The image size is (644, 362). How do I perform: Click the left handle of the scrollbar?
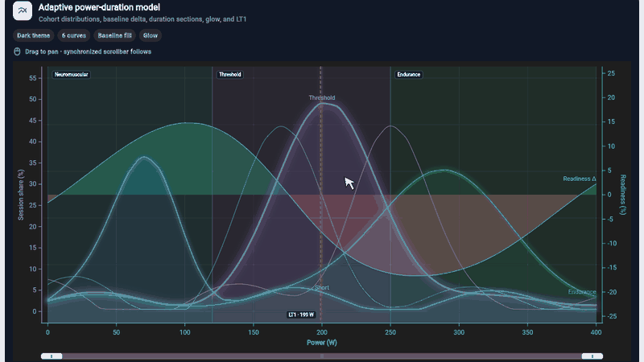pos(52,356)
